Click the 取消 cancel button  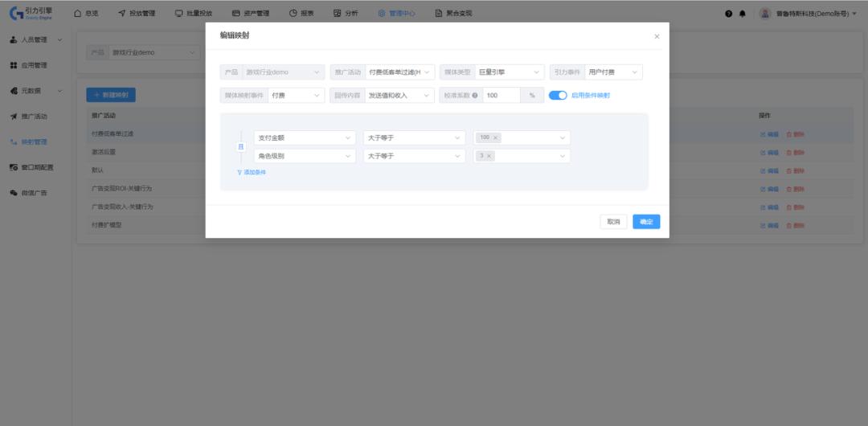coord(613,222)
